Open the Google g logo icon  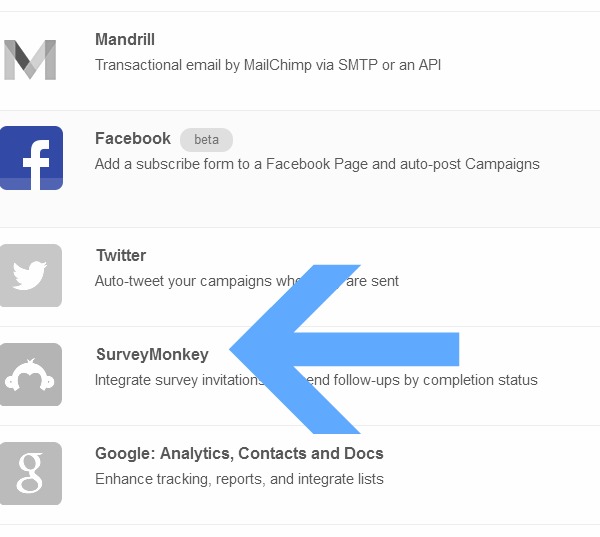[x=31, y=473]
